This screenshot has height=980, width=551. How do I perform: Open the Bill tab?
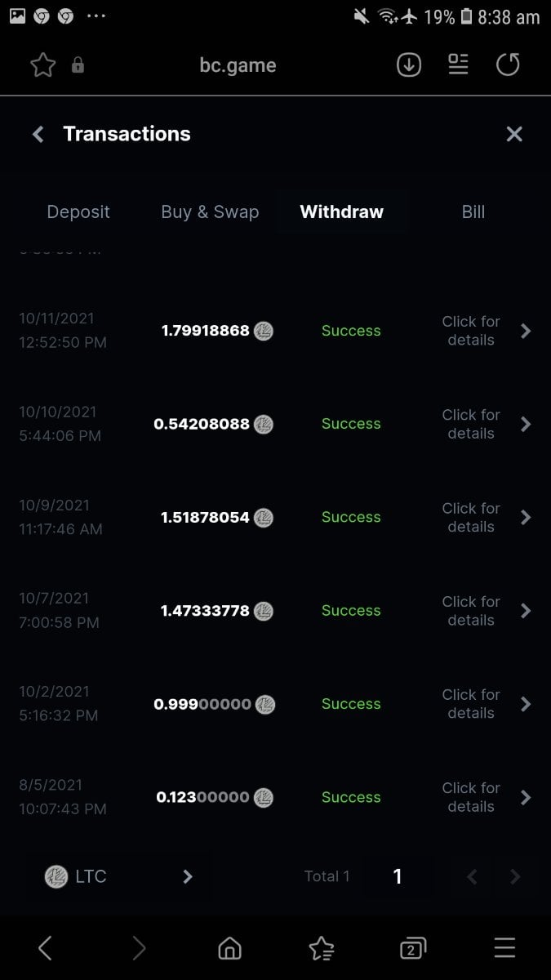[x=473, y=212]
